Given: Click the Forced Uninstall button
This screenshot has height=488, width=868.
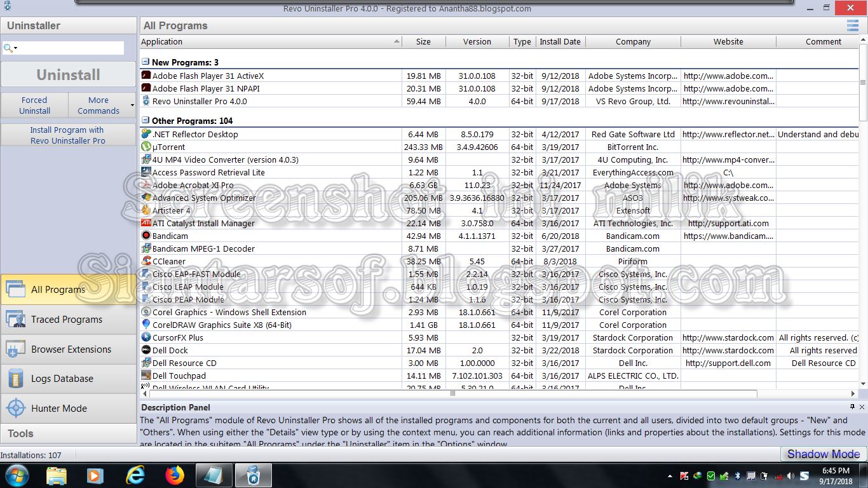Looking at the screenshot, I should point(34,105).
